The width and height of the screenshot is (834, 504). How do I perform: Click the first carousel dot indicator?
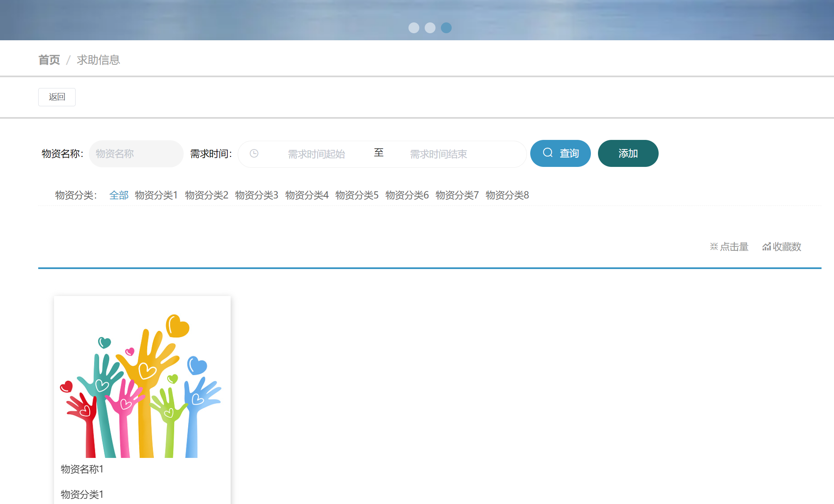tap(414, 28)
